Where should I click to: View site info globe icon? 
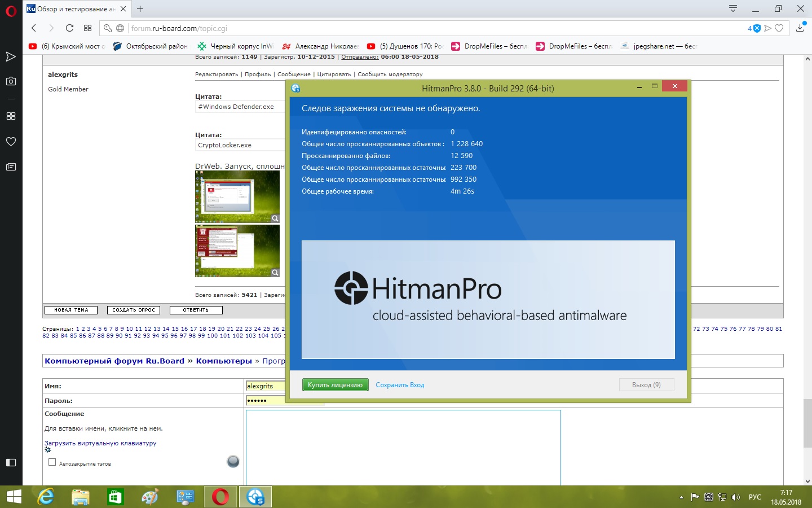click(x=120, y=28)
